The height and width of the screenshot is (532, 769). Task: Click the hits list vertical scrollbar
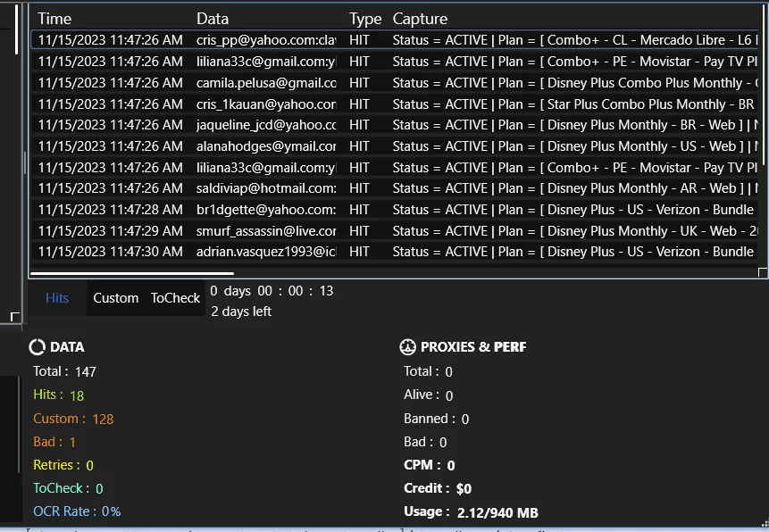coord(764,83)
